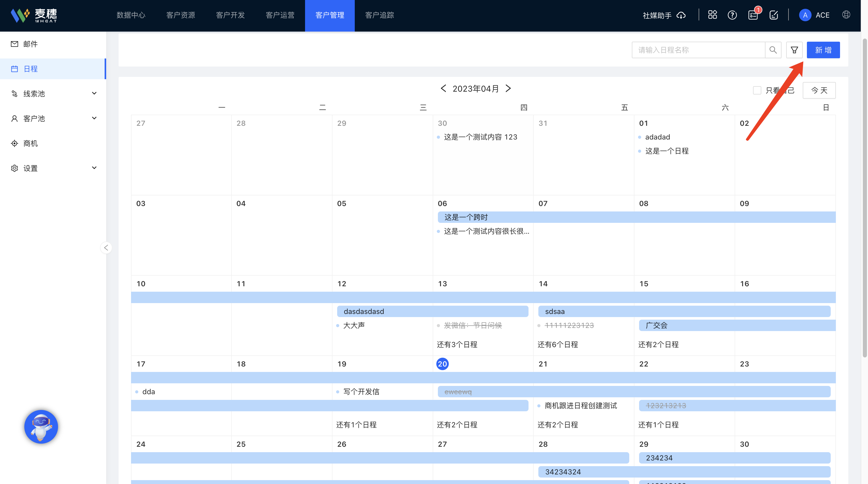Switch to 客户追踪 tab
This screenshot has height=484, width=868.
[x=379, y=15]
